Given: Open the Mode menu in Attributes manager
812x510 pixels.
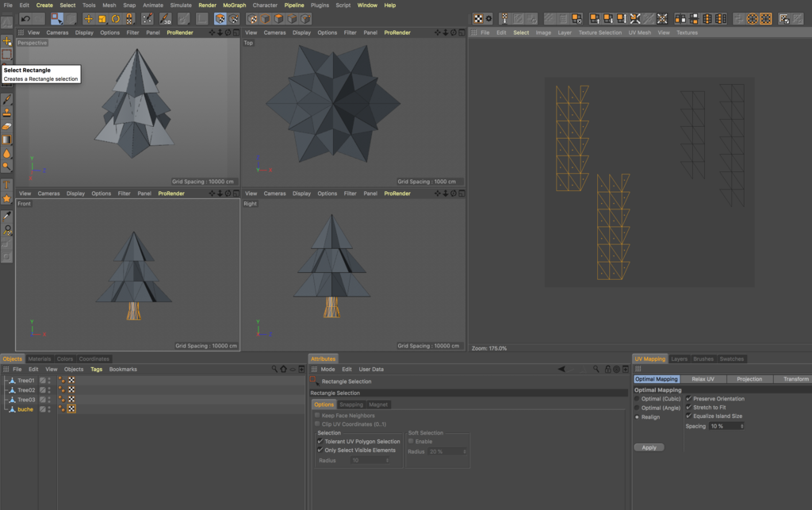Looking at the screenshot, I should (327, 369).
